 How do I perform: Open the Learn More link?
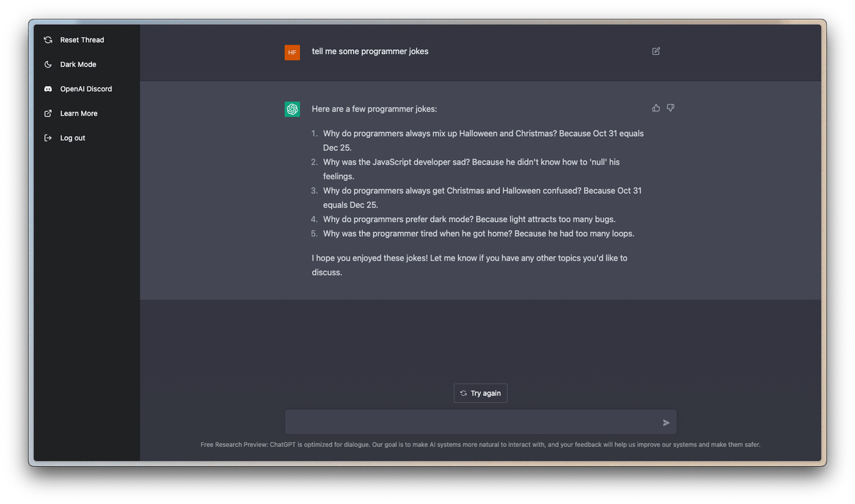pos(78,113)
